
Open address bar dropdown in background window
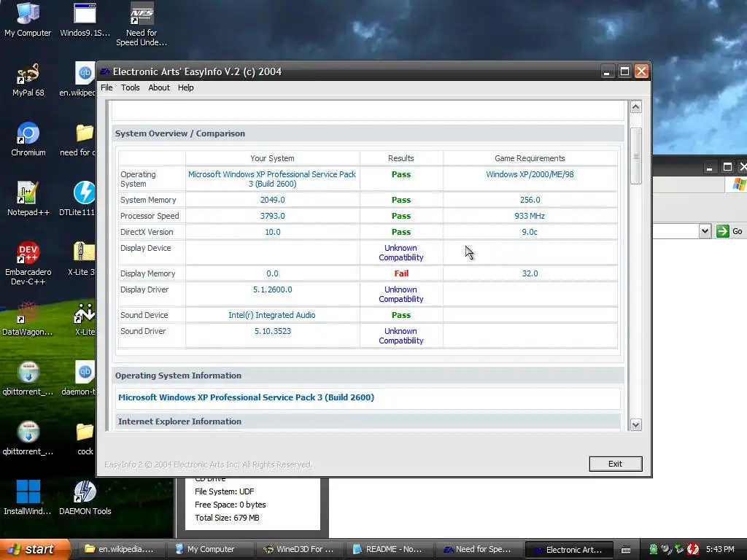[705, 231]
